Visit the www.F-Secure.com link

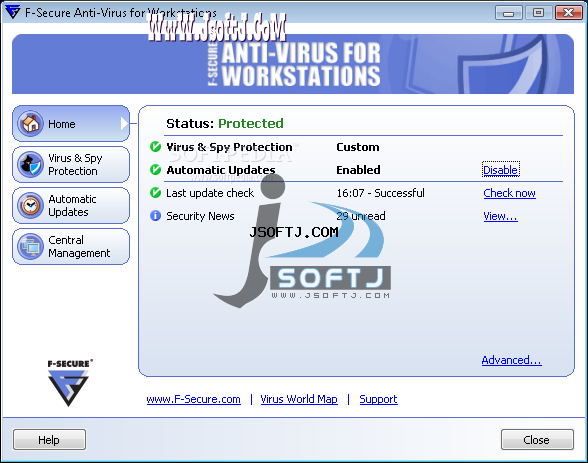pyautogui.click(x=194, y=399)
